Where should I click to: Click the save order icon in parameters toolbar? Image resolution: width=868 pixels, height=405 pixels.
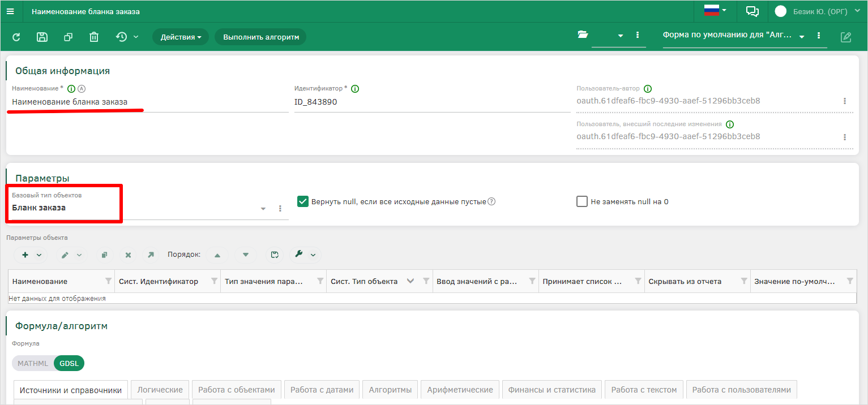click(275, 255)
